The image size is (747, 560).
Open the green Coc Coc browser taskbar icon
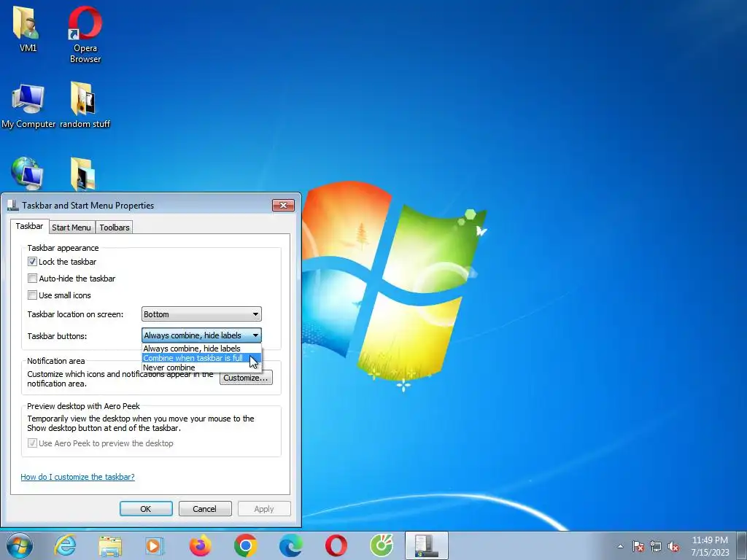click(382, 545)
